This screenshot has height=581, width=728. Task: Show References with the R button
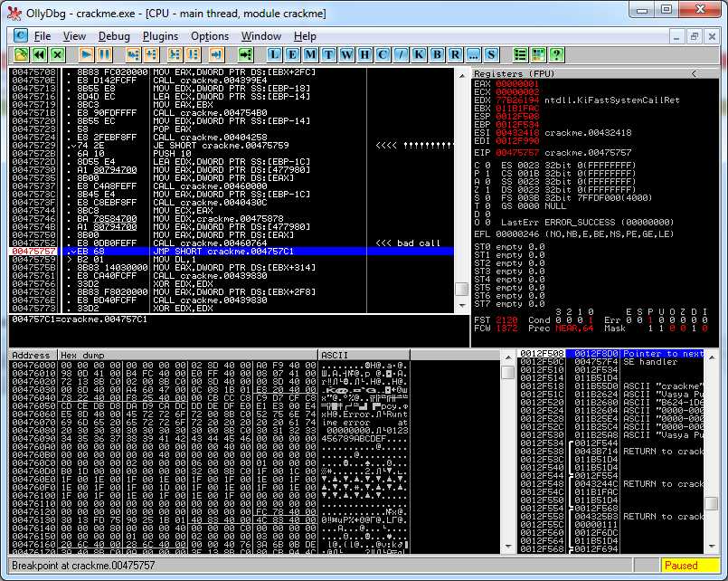[x=456, y=55]
